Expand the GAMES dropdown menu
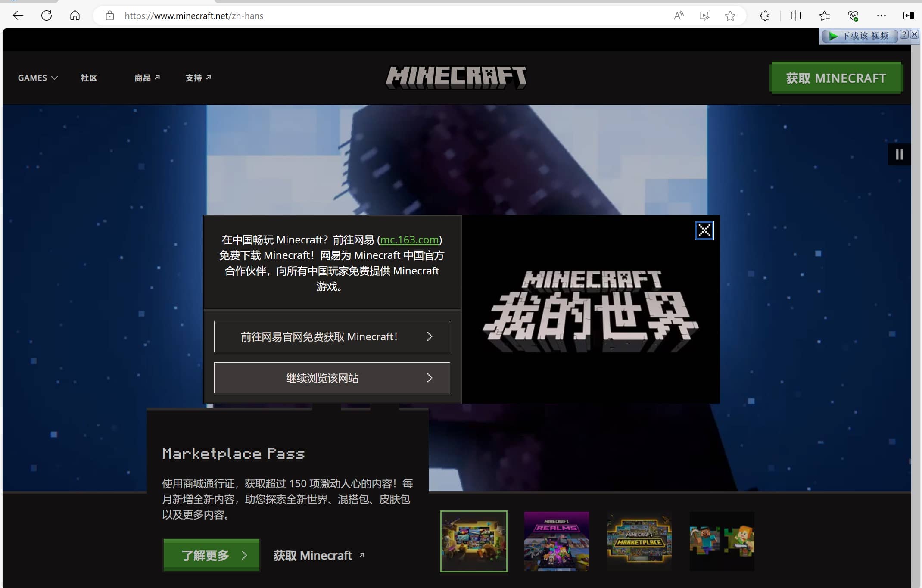 pyautogui.click(x=37, y=78)
